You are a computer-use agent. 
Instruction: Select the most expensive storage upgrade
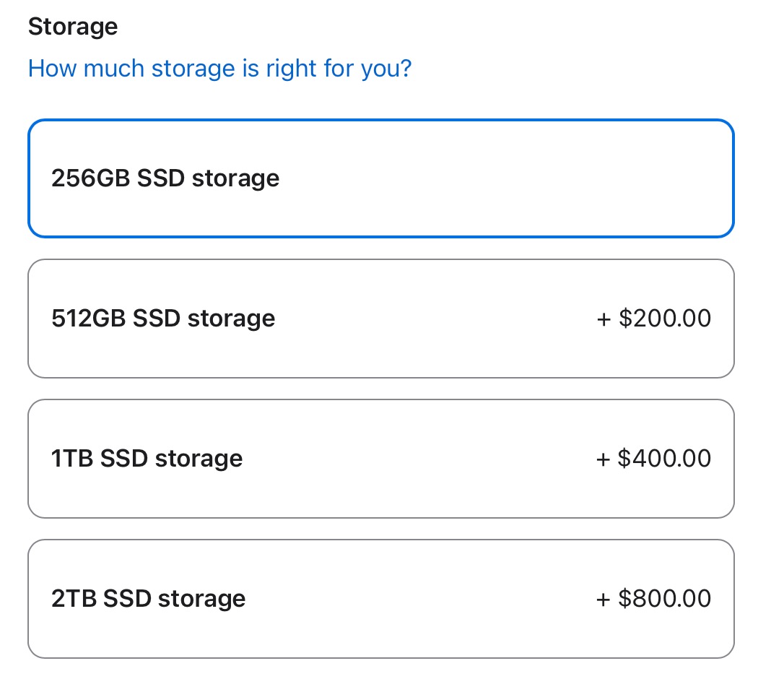click(380, 599)
